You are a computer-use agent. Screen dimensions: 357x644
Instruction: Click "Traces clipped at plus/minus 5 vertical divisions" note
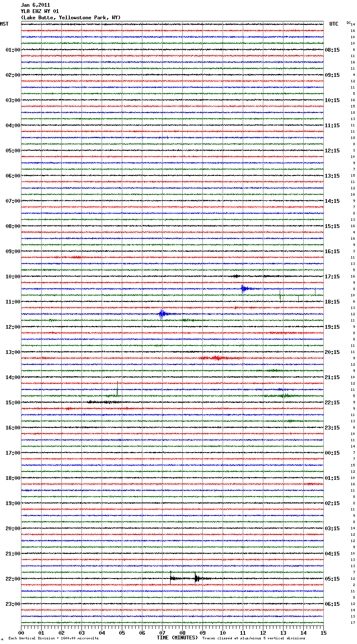point(254,638)
